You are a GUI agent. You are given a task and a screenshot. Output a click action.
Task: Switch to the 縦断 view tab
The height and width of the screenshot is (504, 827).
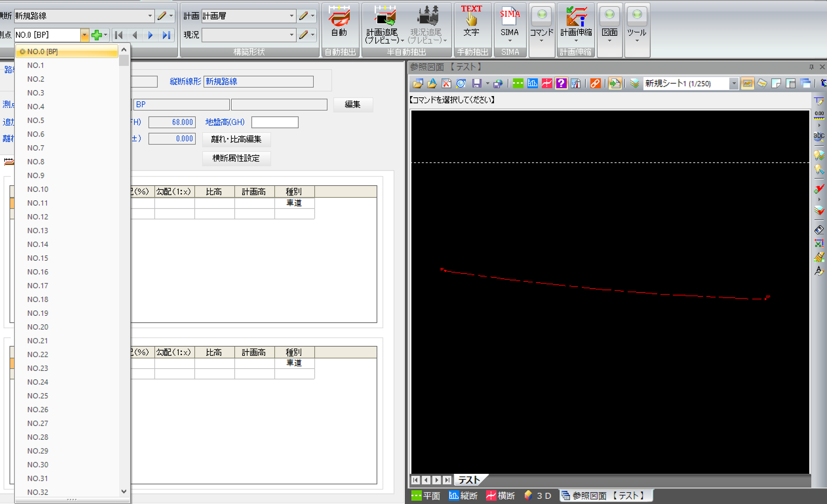pos(463,496)
